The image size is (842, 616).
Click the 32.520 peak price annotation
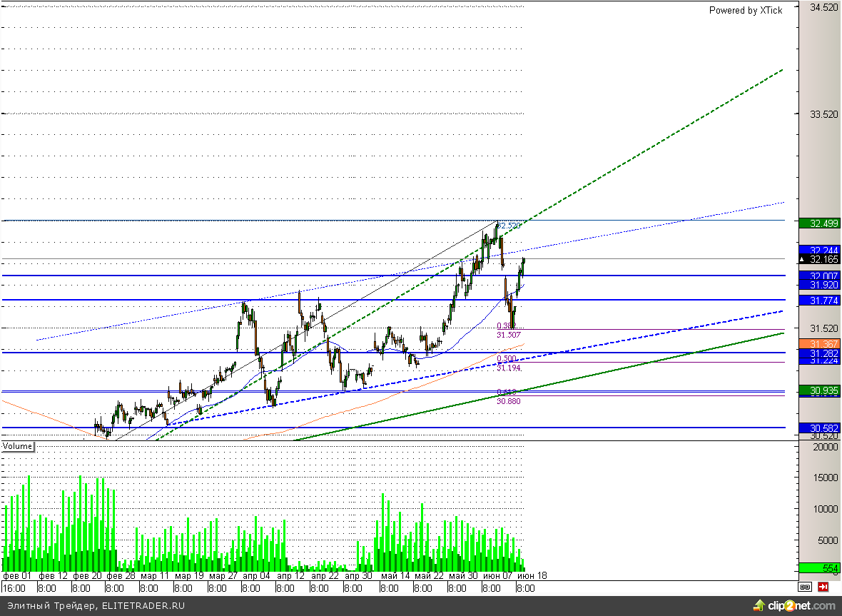tap(509, 226)
